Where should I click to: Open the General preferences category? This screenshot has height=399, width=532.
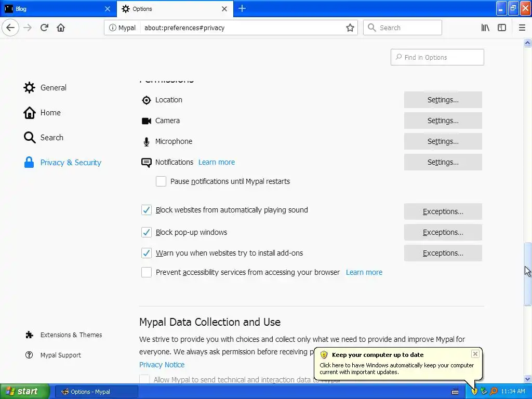(45, 87)
